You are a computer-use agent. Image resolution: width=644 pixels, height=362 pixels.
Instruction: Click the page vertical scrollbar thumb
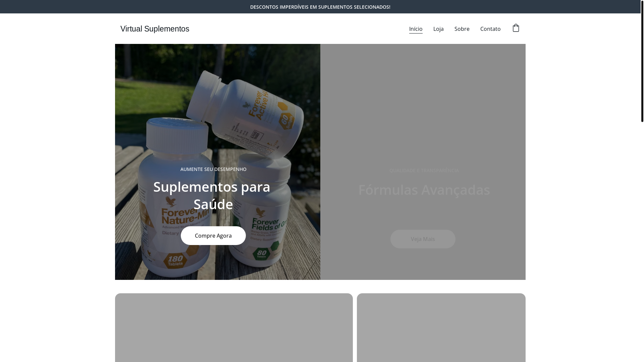pyautogui.click(x=642, y=61)
